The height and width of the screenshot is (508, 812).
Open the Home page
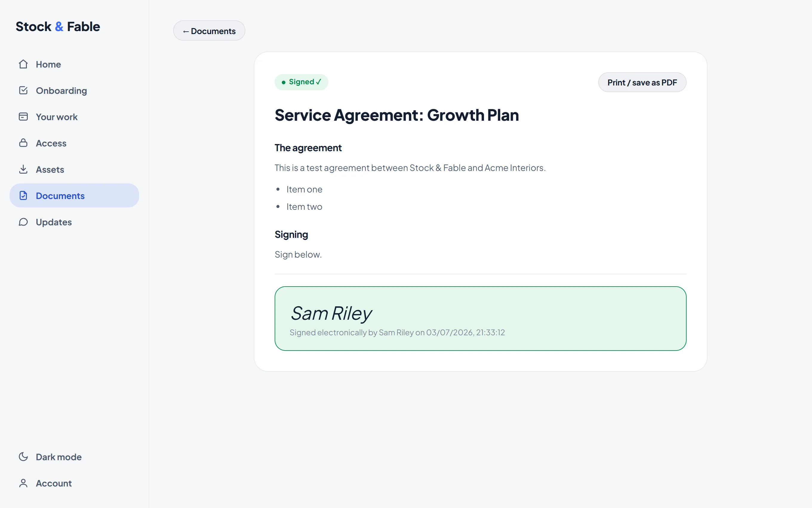tap(74, 64)
